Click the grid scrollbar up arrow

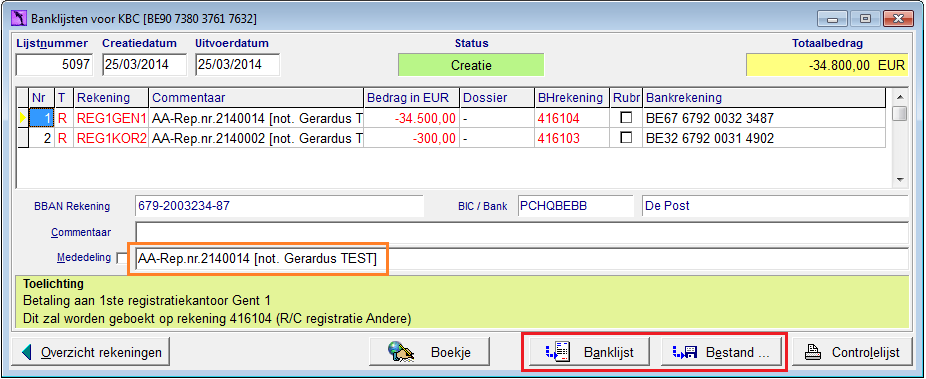(900, 96)
